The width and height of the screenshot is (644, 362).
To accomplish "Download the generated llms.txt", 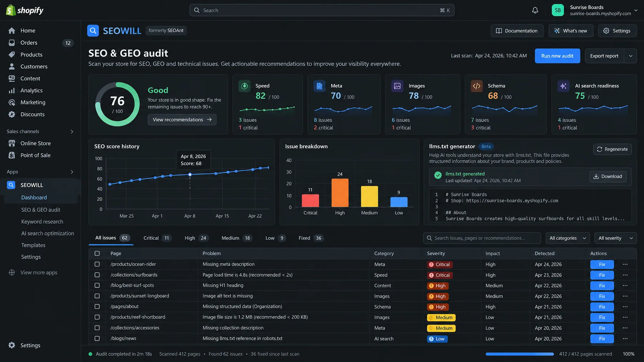I will click(x=608, y=176).
